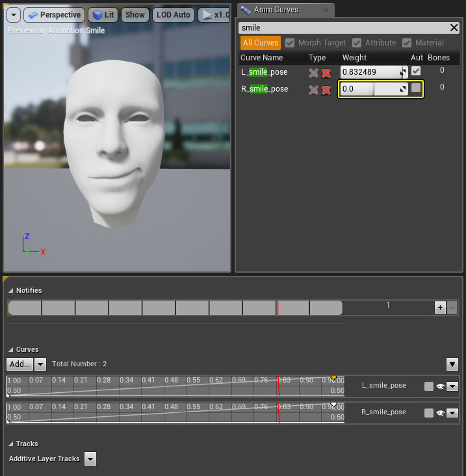Image resolution: width=466 pixels, height=476 pixels.
Task: Open the Lit view mode menu
Action: click(102, 15)
